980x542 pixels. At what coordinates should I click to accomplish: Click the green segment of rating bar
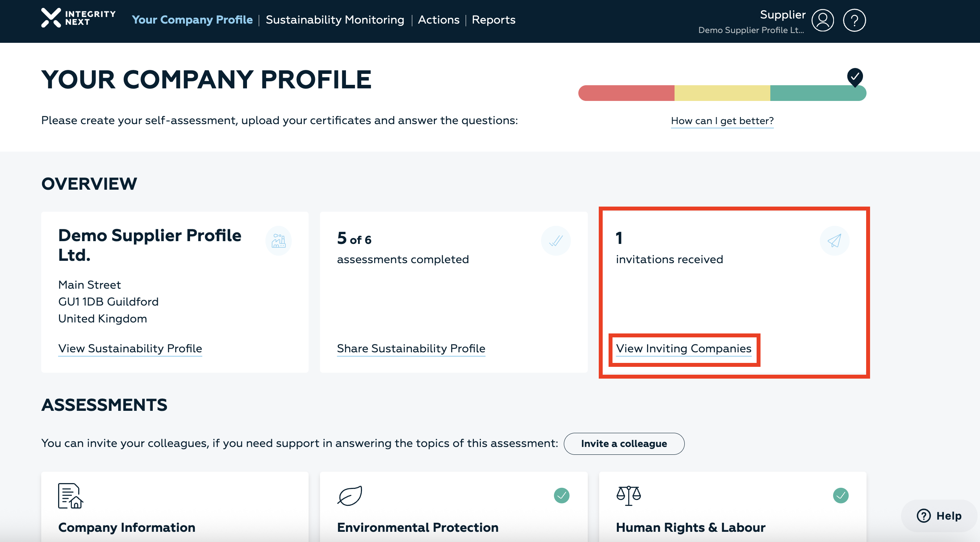click(813, 93)
